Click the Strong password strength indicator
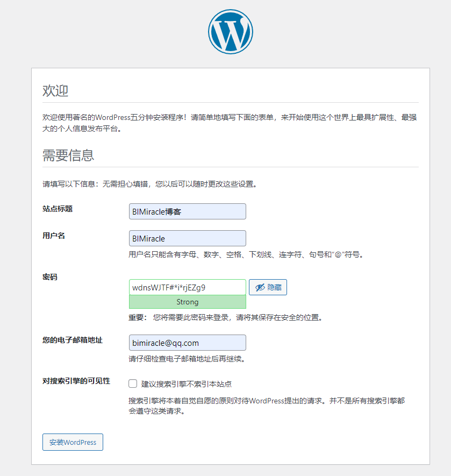This screenshot has height=476, width=451. pyautogui.click(x=187, y=302)
